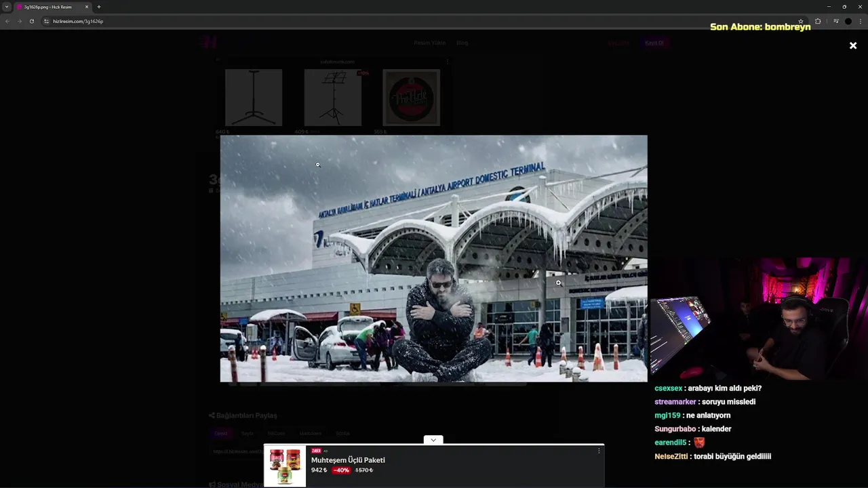The height and width of the screenshot is (488, 868).
Task: Click mgi159 chat message ne anlatıyorn
Action: tap(692, 415)
